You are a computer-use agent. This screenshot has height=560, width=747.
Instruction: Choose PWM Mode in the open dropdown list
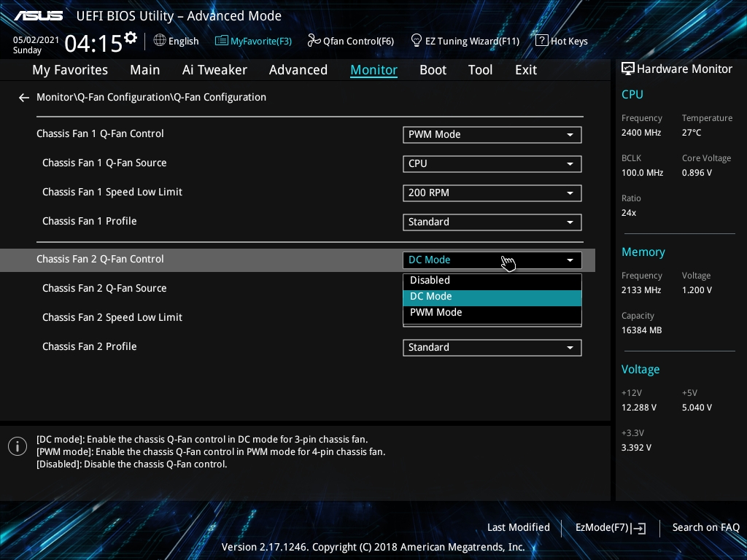pyautogui.click(x=492, y=313)
